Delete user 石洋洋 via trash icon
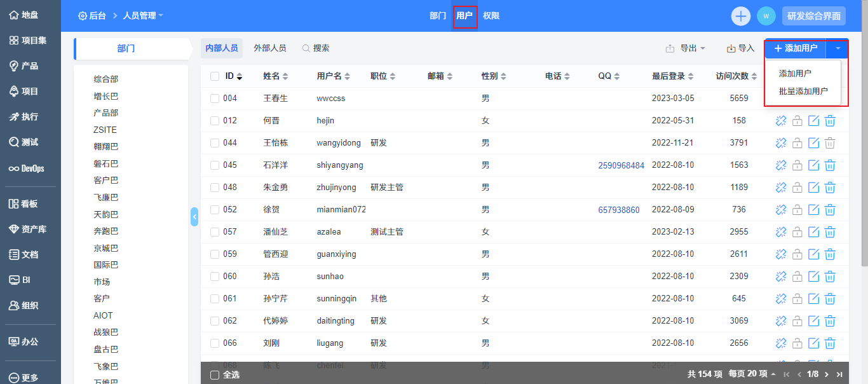The width and height of the screenshot is (868, 384). click(830, 165)
